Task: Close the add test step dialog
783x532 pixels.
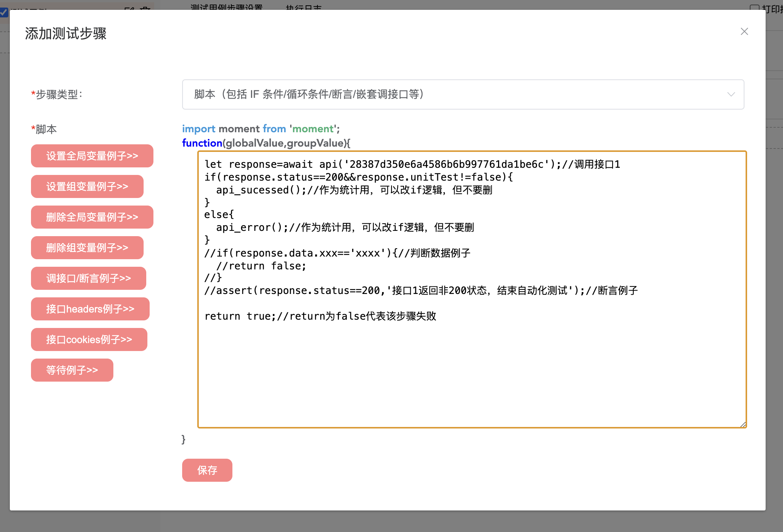Action: (744, 31)
